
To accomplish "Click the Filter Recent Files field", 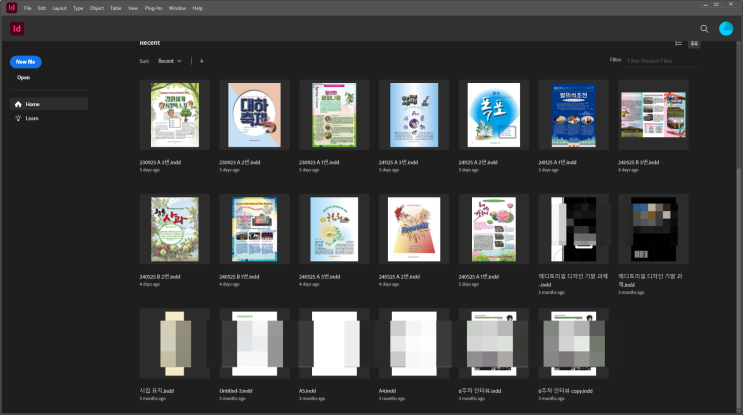I will coord(662,61).
